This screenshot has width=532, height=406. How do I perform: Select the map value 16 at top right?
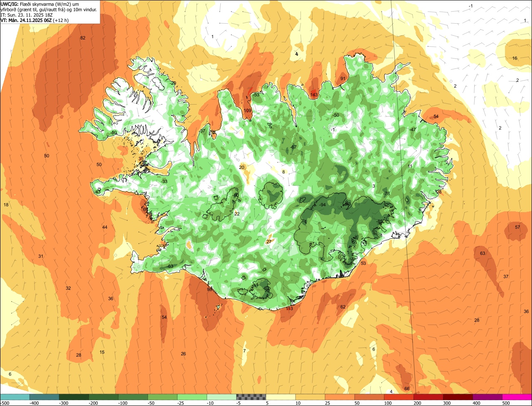tap(515, 58)
